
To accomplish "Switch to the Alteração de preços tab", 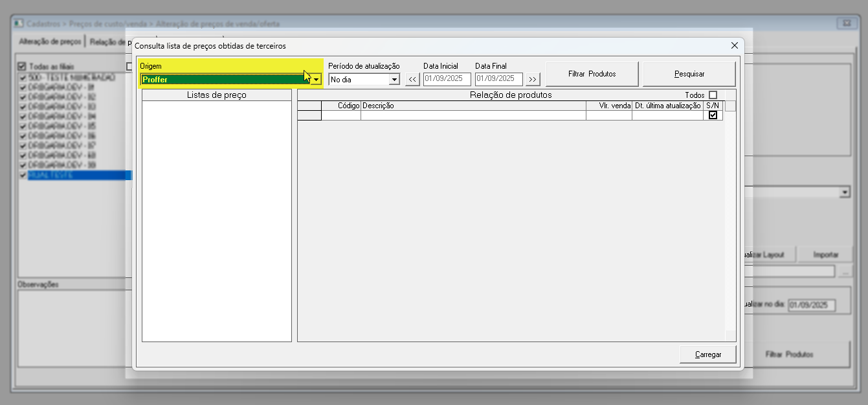I will tap(50, 41).
